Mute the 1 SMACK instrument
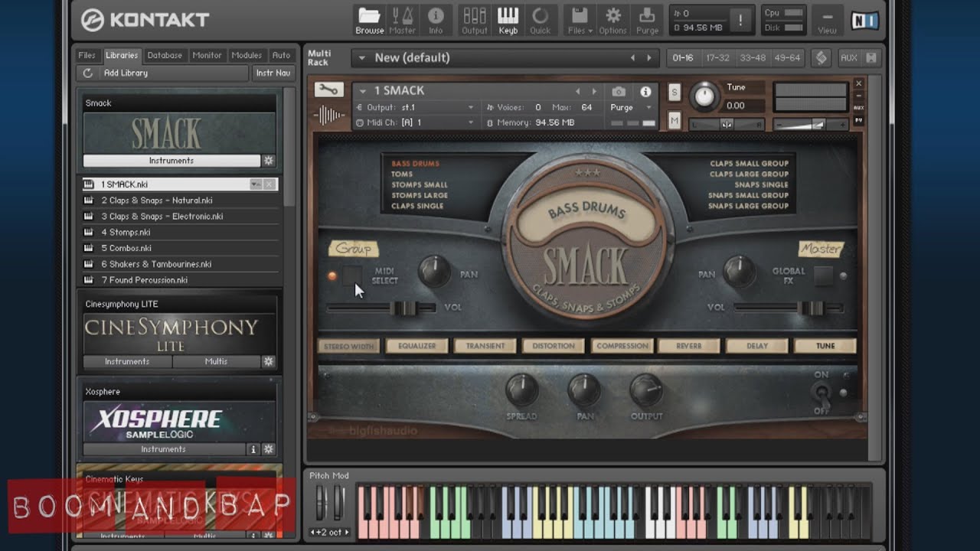Image resolution: width=980 pixels, height=551 pixels. tap(675, 120)
